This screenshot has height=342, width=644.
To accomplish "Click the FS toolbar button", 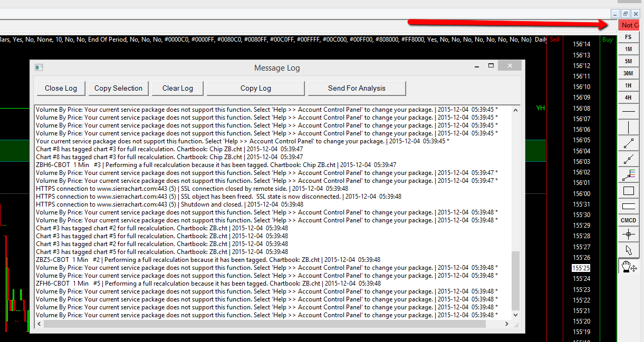I will [628, 37].
